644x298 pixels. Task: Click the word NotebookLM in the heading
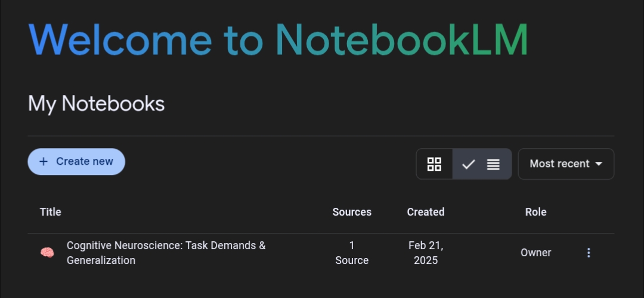point(401,40)
